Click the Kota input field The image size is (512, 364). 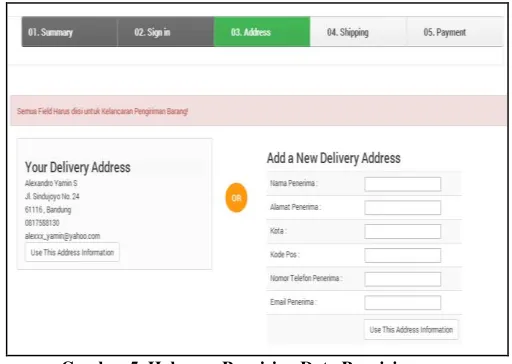coord(403,231)
